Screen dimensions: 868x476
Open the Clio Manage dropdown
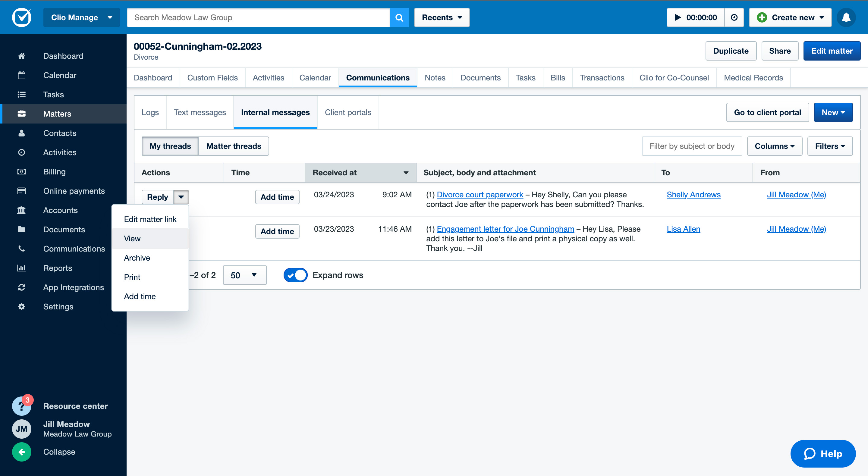[82, 17]
